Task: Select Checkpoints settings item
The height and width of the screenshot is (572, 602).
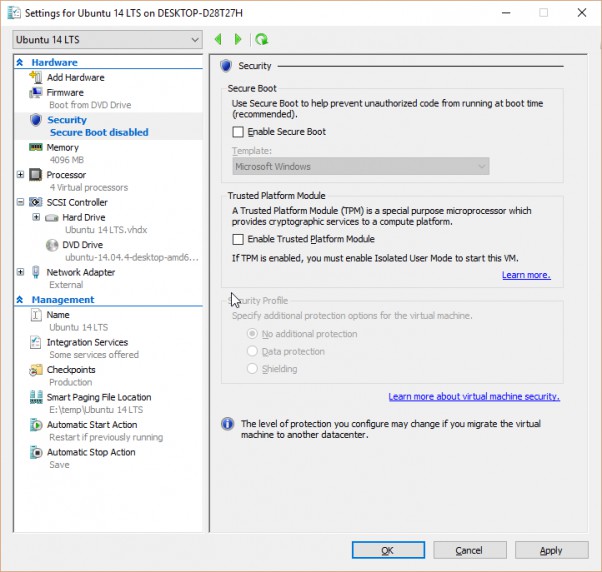Action: point(71,370)
